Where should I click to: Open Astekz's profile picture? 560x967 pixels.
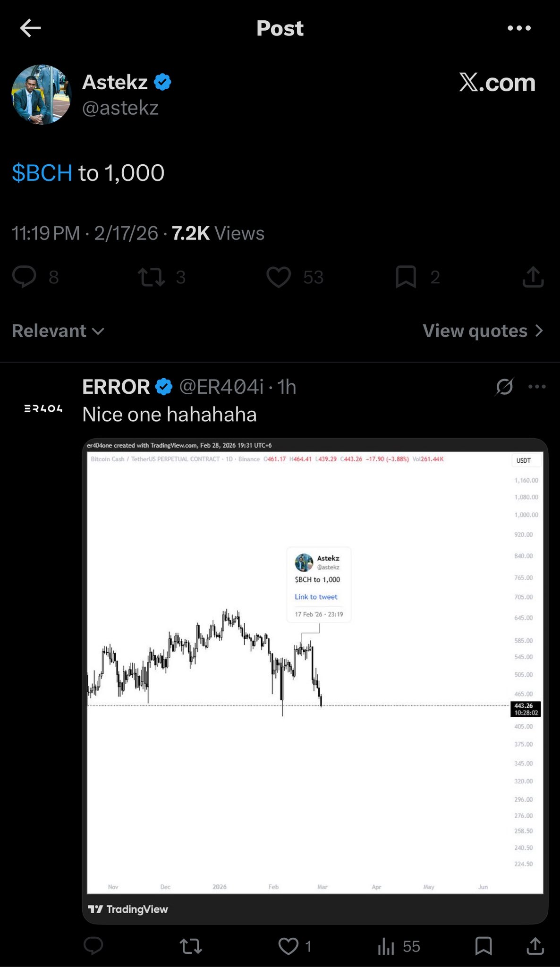pyautogui.click(x=41, y=94)
